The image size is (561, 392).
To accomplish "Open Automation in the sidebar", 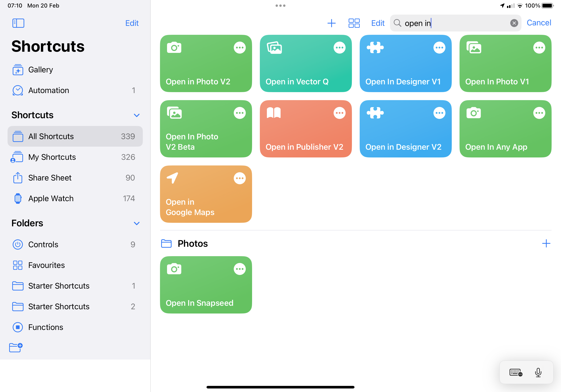I will (x=75, y=90).
